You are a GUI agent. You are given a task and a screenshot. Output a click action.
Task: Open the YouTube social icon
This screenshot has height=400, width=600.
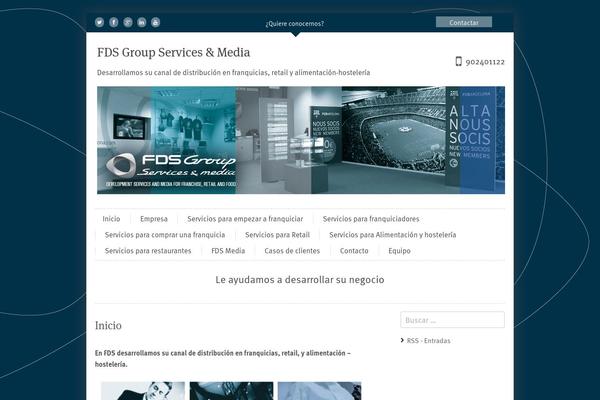click(155, 22)
